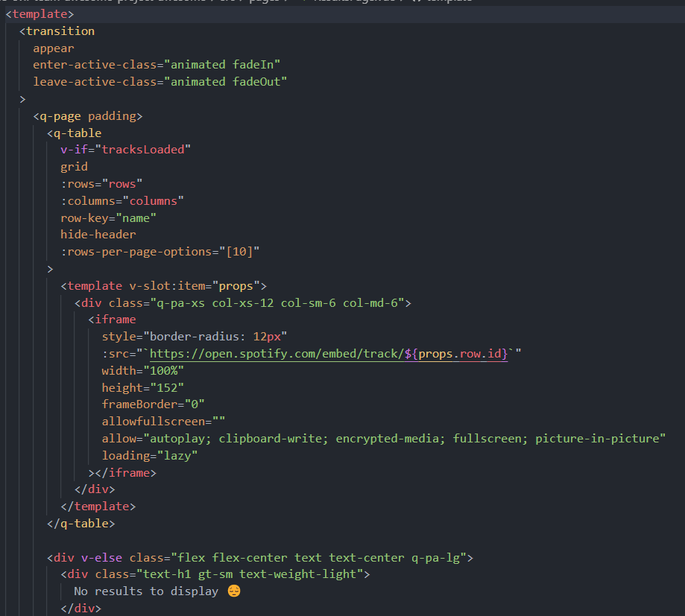
Task: Click enter-active-class="animated fadeIn" attribute
Action: click(x=157, y=65)
